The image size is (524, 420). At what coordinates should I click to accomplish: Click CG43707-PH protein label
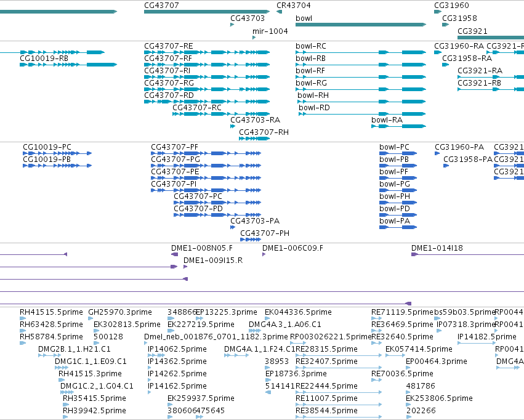tap(265, 233)
